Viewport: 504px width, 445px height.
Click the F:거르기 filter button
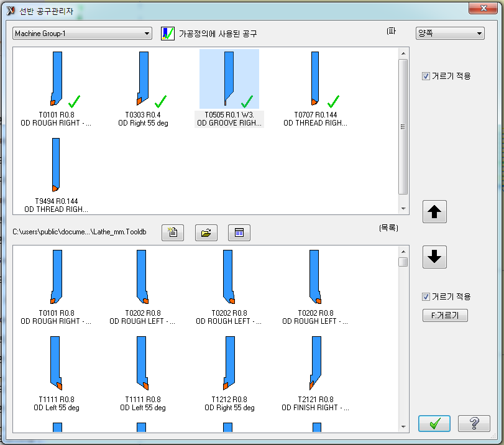click(x=445, y=316)
